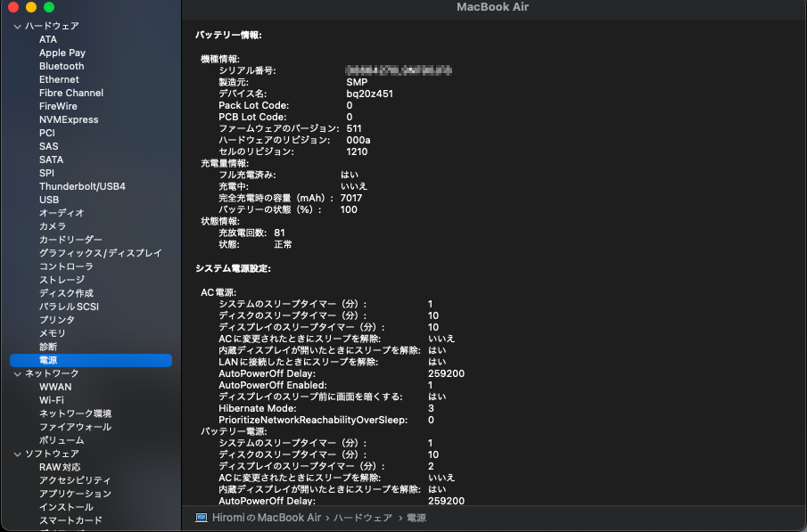The image size is (807, 532).
Task: Click battery condition value 正常
Action: (x=283, y=244)
